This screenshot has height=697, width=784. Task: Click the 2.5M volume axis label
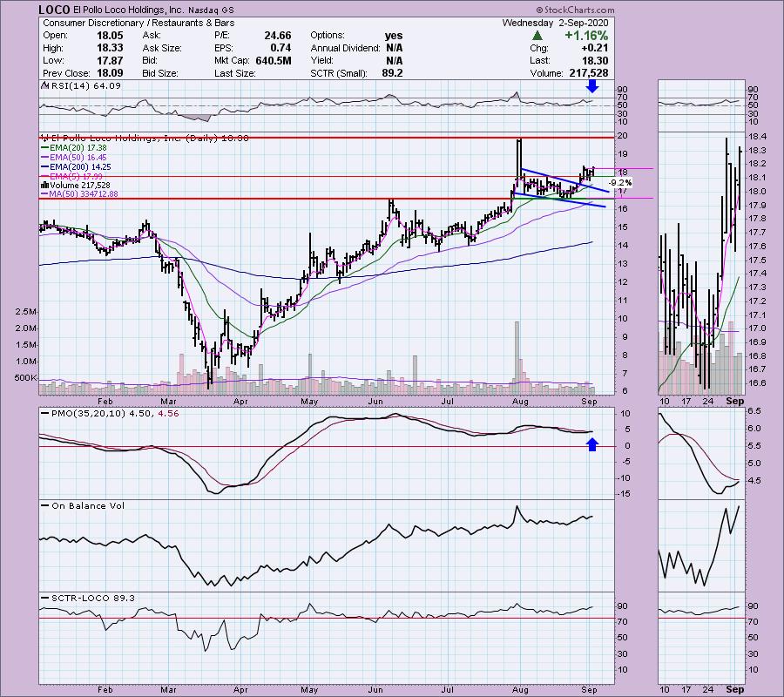pos(25,312)
